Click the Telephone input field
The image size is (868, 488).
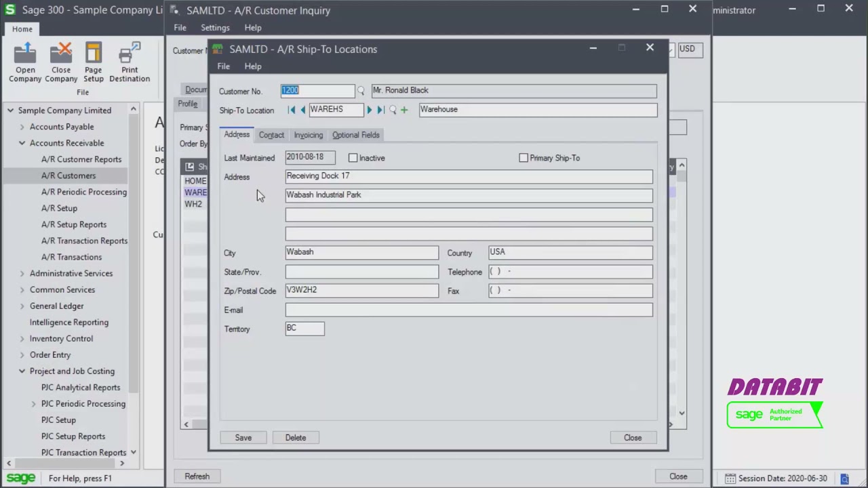571,272
